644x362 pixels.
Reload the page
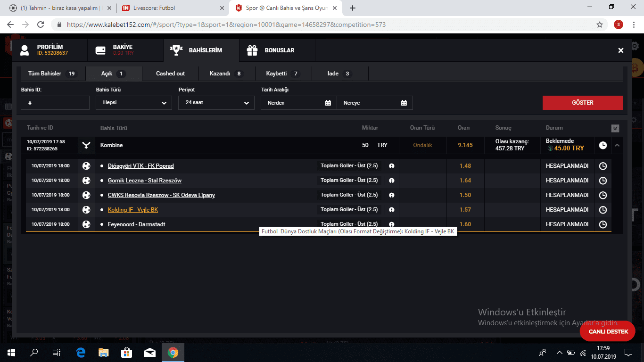point(41,25)
